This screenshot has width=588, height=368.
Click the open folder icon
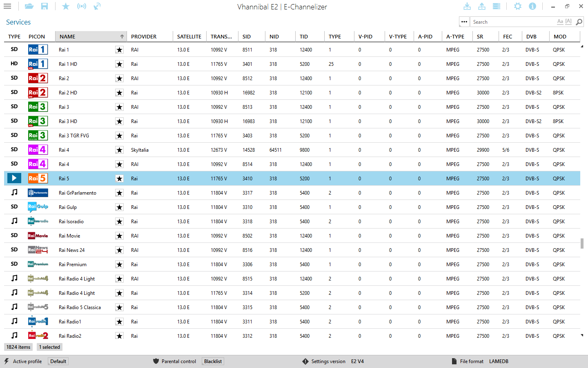point(29,7)
